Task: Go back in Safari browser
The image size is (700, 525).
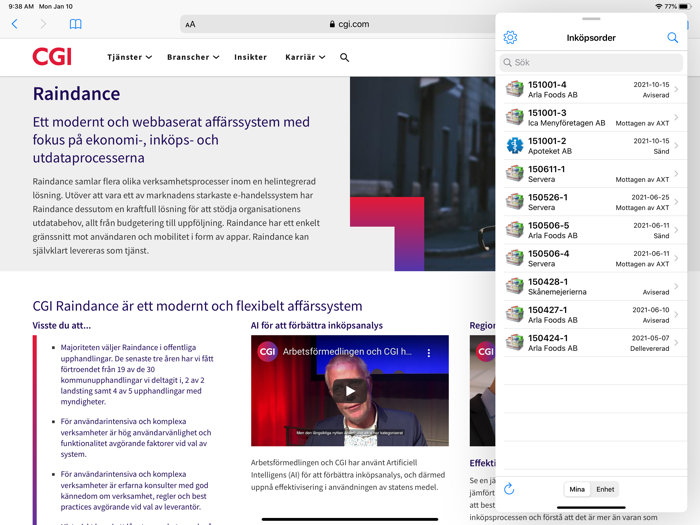Action: point(15,24)
